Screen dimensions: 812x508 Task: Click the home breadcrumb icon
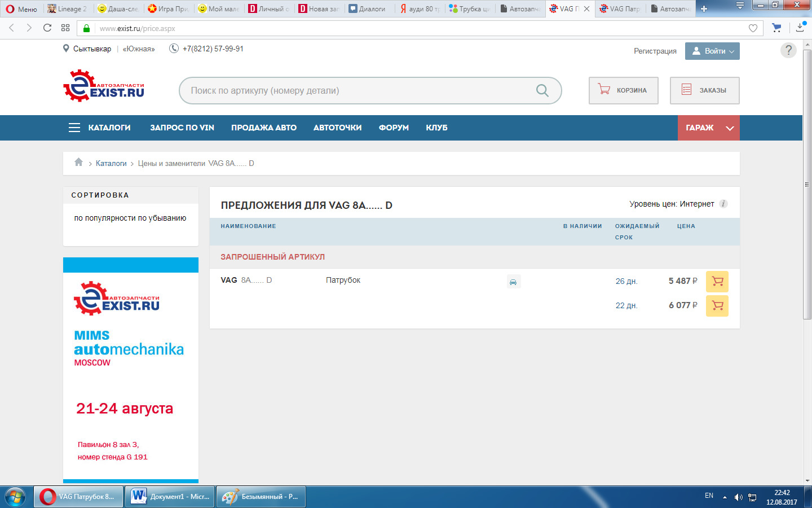click(78, 163)
